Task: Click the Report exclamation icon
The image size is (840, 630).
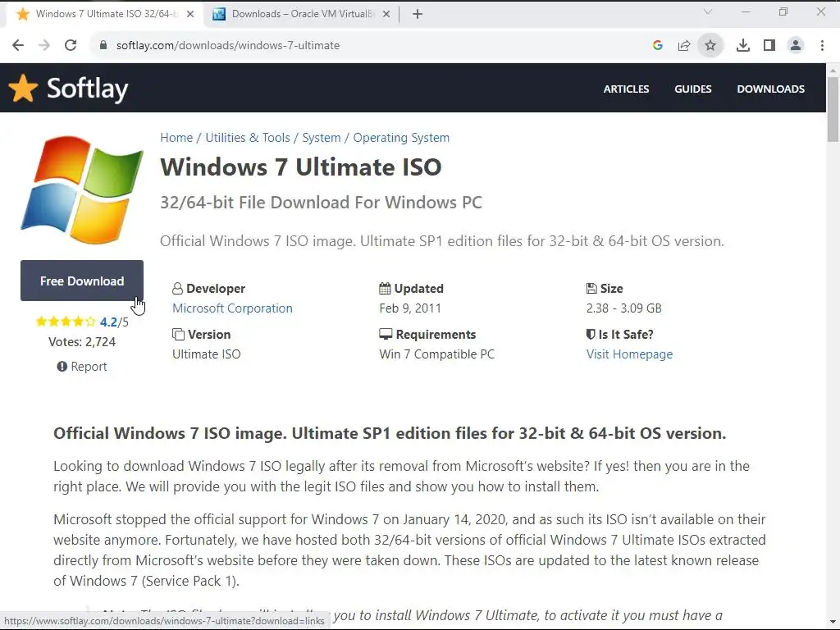Action: click(x=62, y=367)
